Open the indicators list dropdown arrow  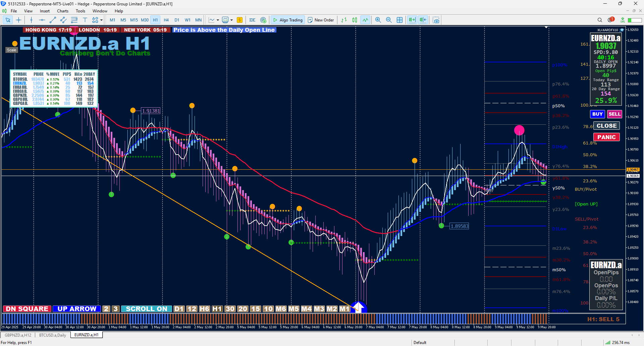pos(231,20)
